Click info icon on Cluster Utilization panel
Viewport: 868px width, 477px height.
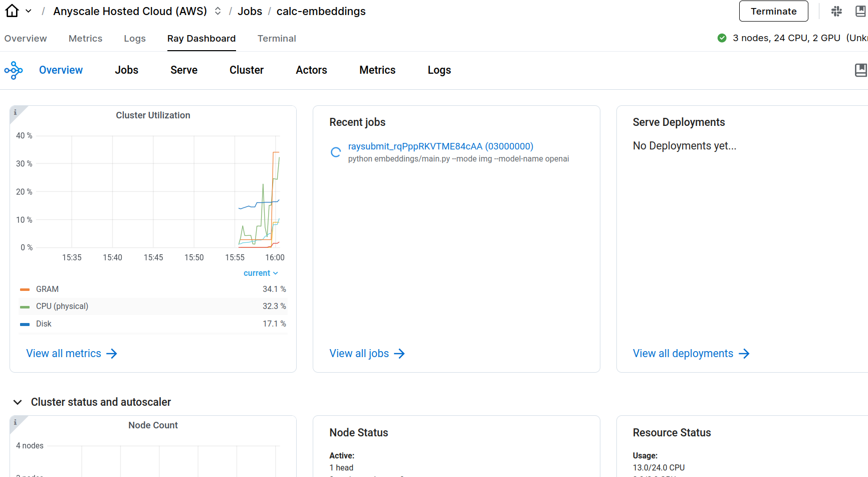pyautogui.click(x=16, y=112)
